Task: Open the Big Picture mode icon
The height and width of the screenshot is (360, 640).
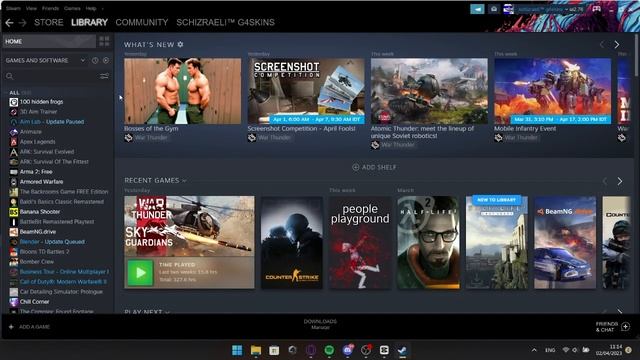Action: click(x=596, y=9)
